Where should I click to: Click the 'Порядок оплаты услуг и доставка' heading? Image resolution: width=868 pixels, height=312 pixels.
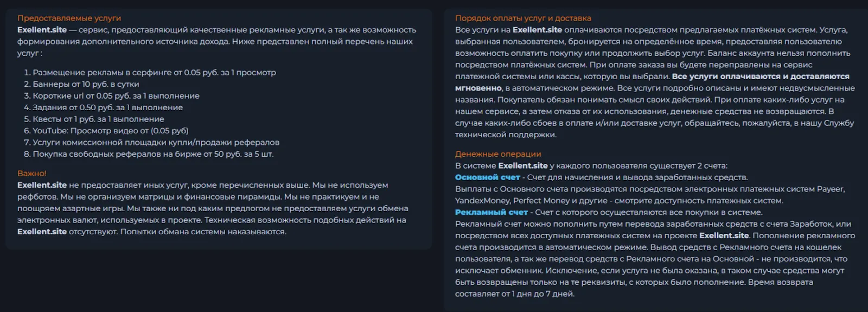(523, 18)
